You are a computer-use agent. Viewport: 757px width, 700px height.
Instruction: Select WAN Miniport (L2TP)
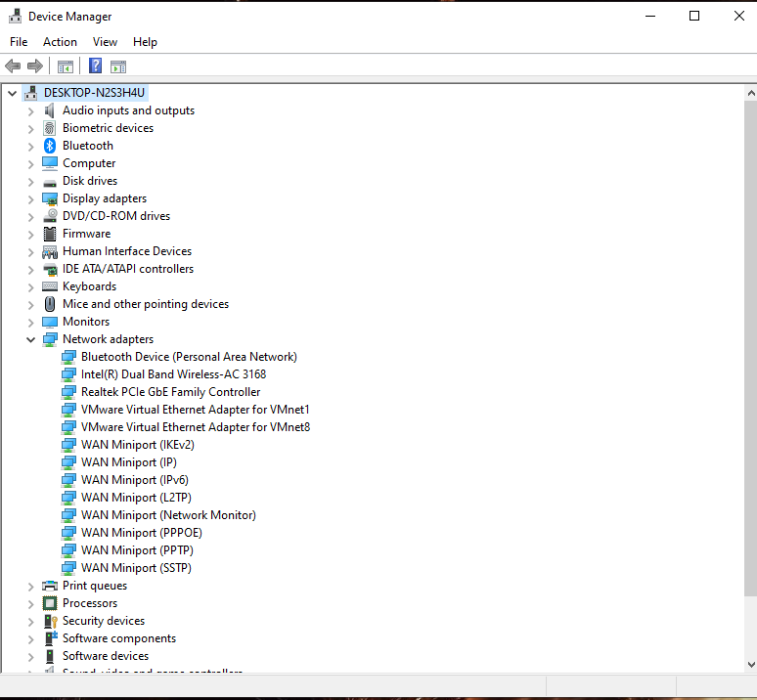(x=136, y=498)
